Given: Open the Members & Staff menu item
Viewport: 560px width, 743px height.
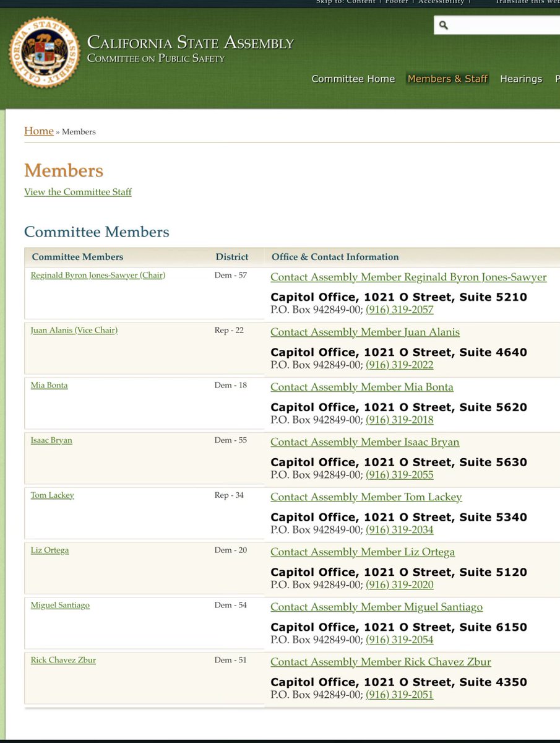Looking at the screenshot, I should 447,79.
